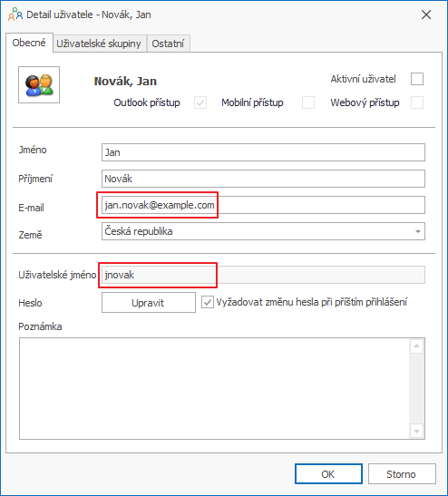Image resolution: width=448 pixels, height=496 pixels.
Task: Click the notes scrollbar up arrow
Action: [416, 346]
